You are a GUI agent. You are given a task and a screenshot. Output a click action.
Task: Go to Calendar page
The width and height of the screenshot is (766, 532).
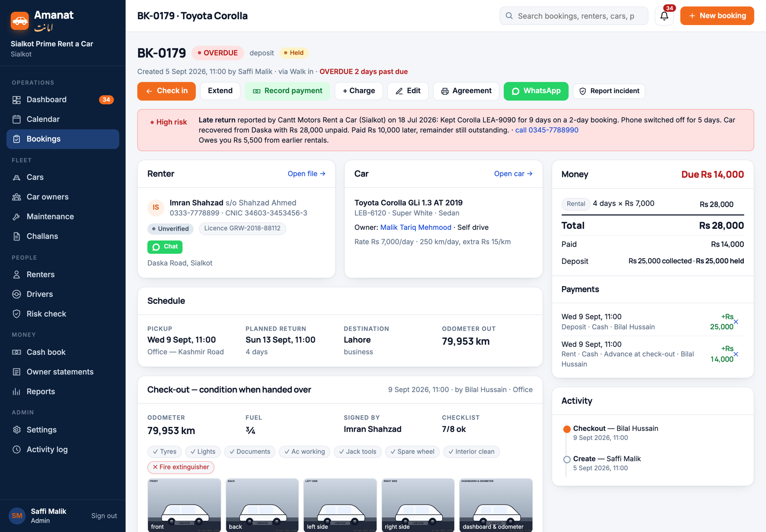point(63,119)
